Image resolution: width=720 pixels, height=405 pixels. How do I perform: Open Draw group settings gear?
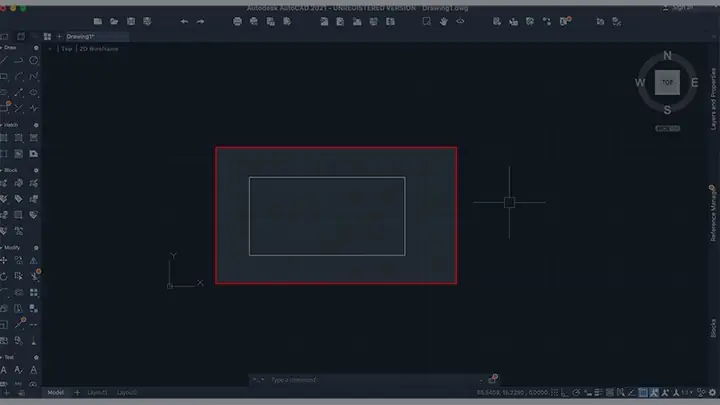[x=36, y=48]
